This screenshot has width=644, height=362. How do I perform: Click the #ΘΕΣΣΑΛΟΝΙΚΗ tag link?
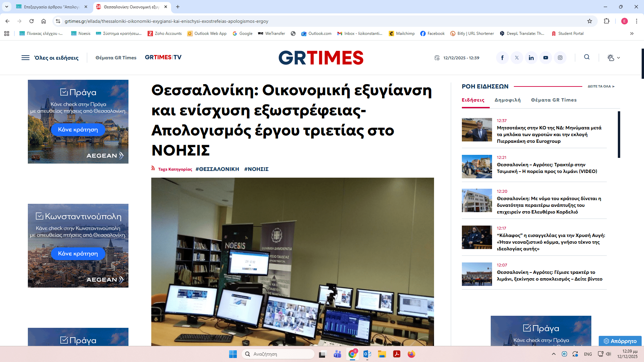coord(217,169)
